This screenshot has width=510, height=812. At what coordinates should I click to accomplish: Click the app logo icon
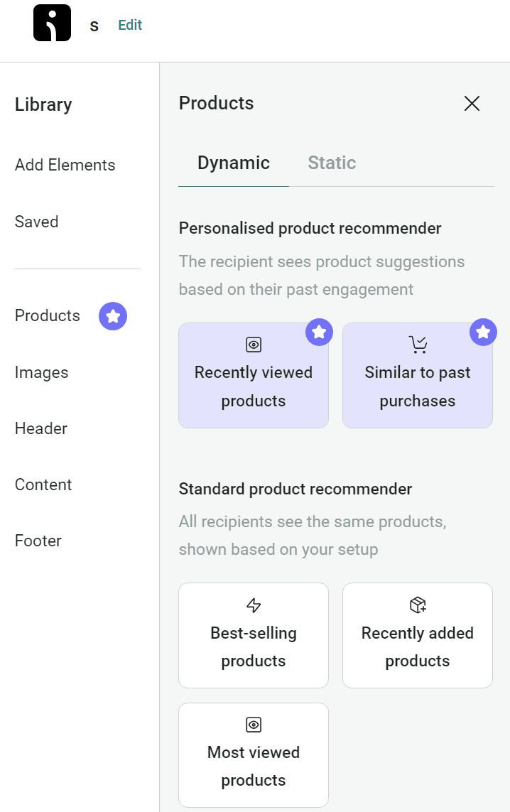click(x=52, y=23)
